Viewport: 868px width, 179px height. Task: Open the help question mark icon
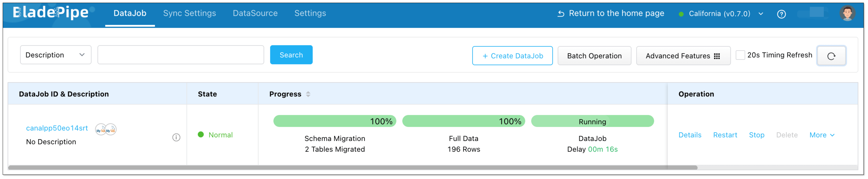coord(781,14)
